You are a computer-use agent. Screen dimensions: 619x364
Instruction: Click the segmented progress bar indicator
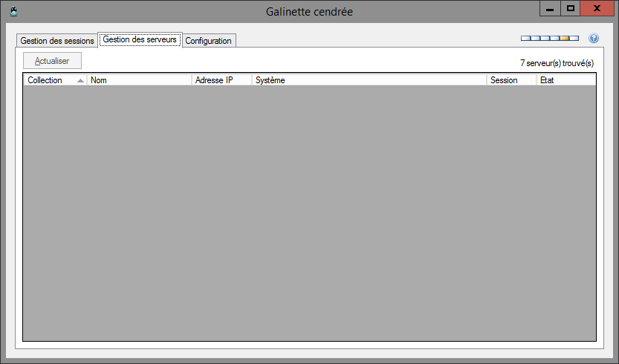pos(550,39)
